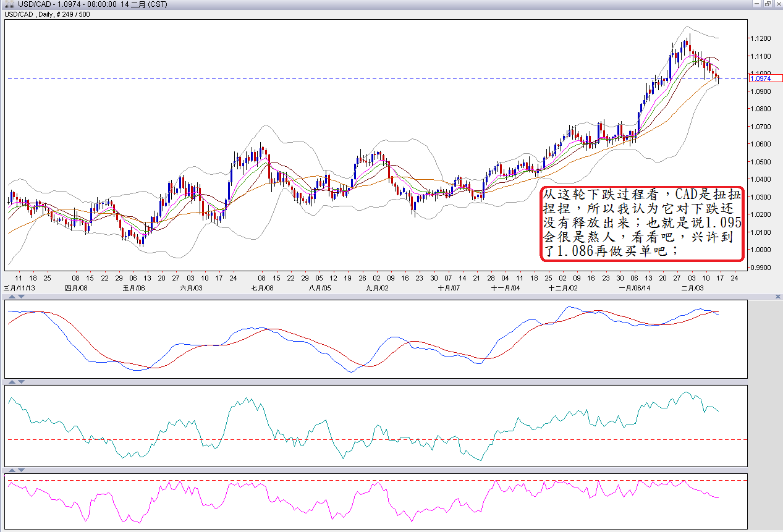
Task: Close the first indicator panel with X
Action: coord(777,297)
